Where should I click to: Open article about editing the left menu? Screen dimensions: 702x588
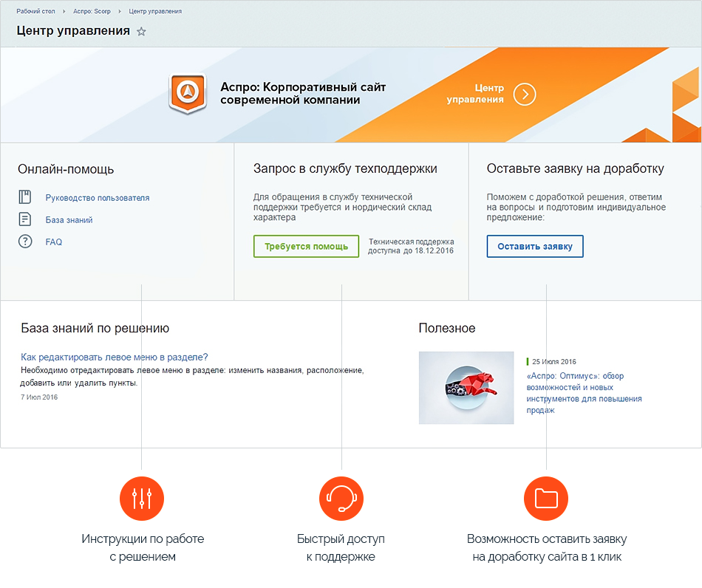(x=115, y=357)
